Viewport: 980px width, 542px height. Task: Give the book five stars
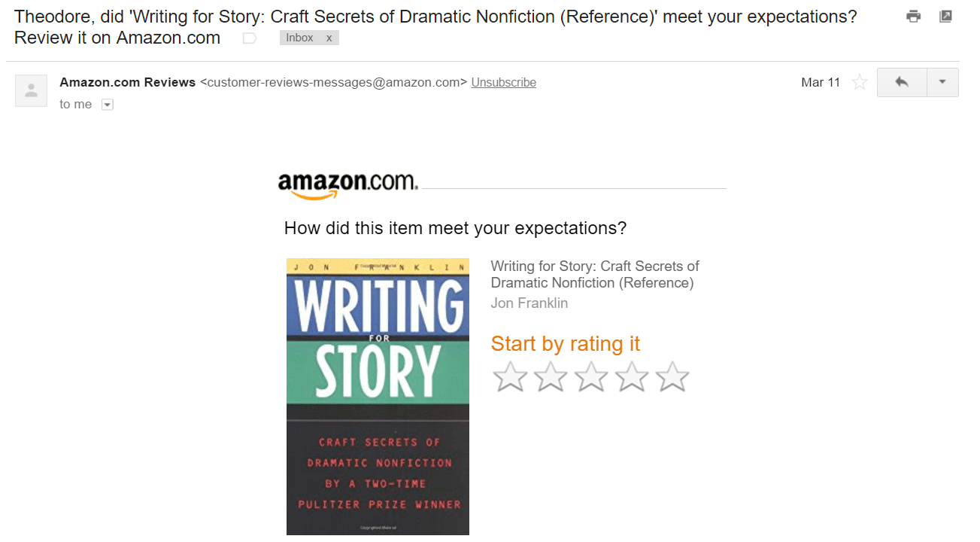pos(672,377)
